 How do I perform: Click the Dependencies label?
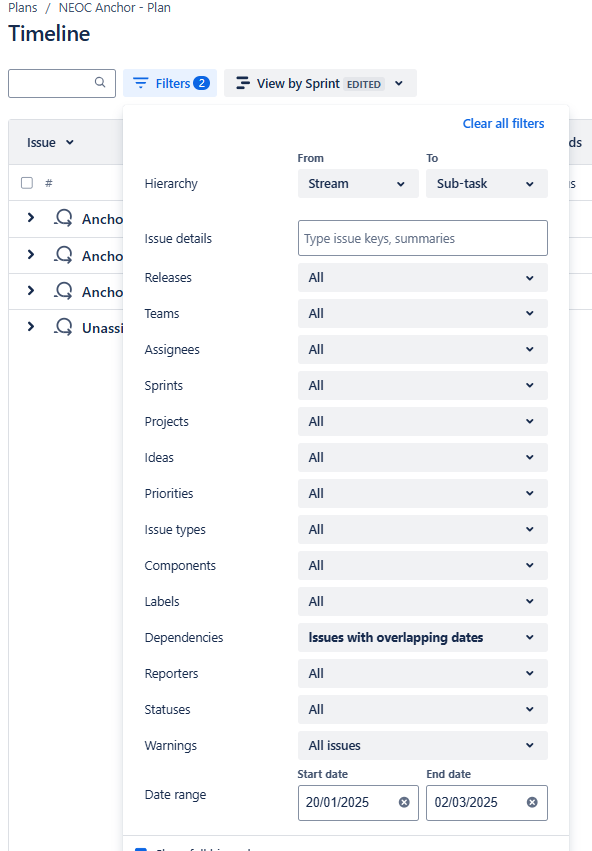183,638
